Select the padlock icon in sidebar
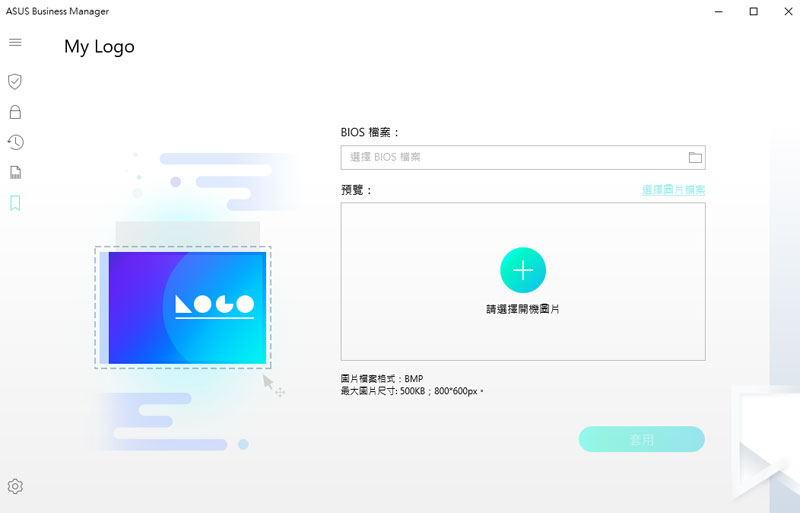This screenshot has height=513, width=800. [x=15, y=112]
